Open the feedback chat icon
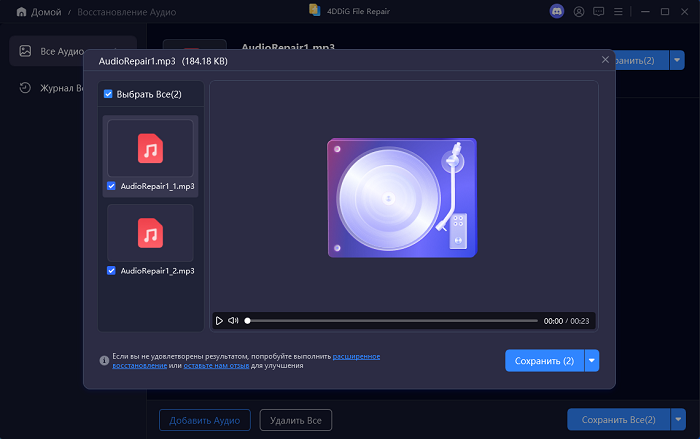700x439 pixels. coord(598,12)
